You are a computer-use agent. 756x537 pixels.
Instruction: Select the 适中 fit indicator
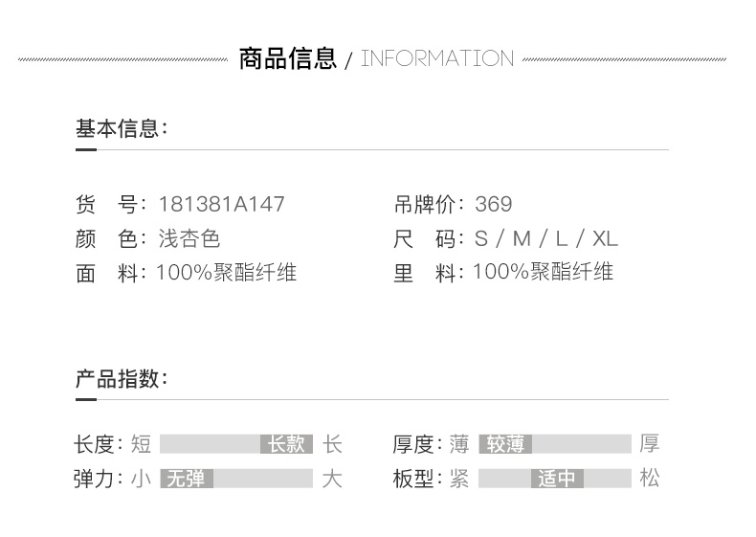(557, 479)
